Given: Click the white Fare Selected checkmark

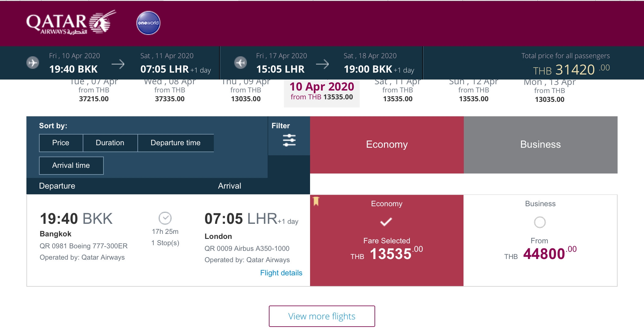Looking at the screenshot, I should 386,222.
